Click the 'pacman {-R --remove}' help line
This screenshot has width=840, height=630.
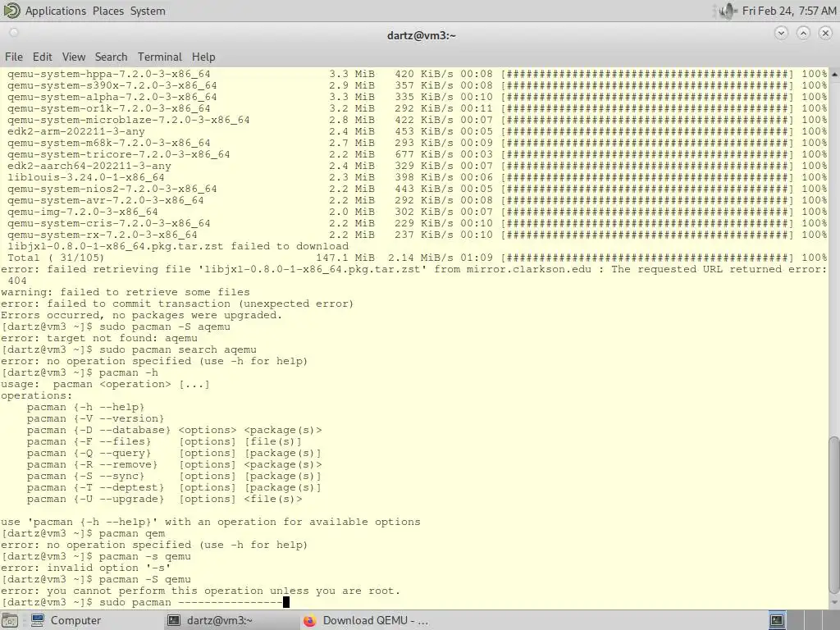(x=175, y=464)
